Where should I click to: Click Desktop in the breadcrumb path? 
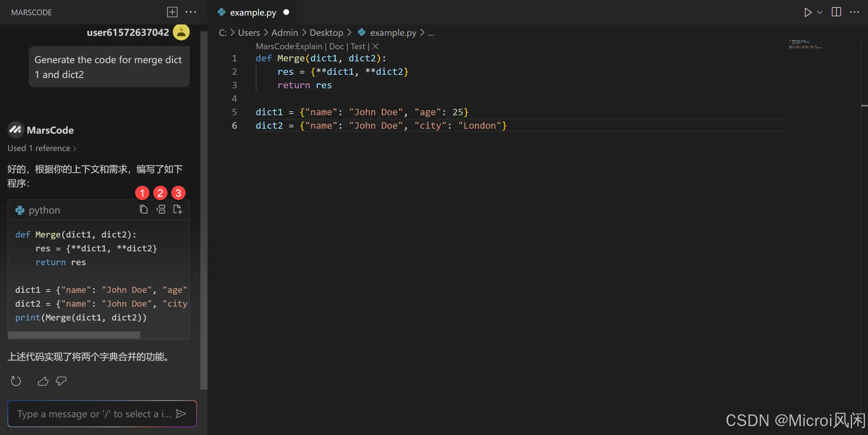[326, 33]
